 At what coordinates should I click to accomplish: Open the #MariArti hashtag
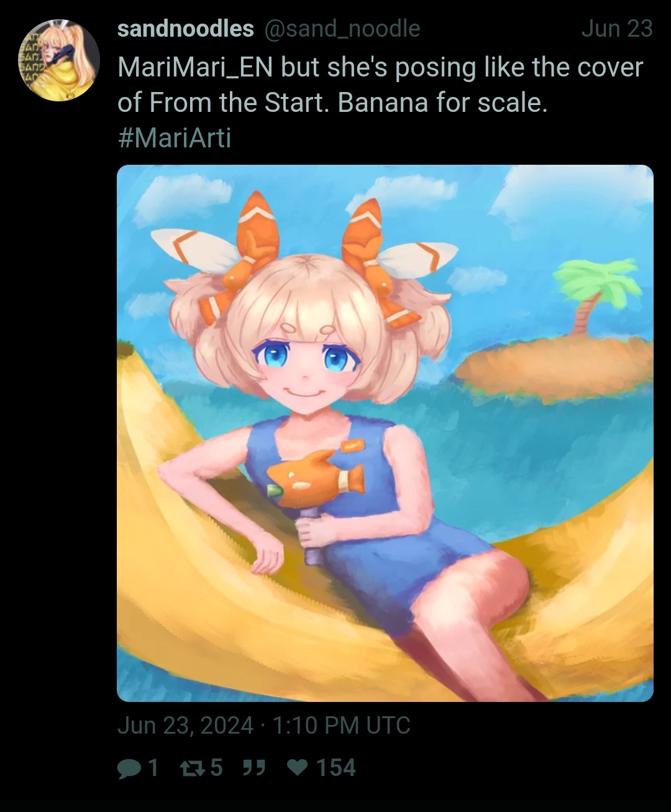click(175, 137)
